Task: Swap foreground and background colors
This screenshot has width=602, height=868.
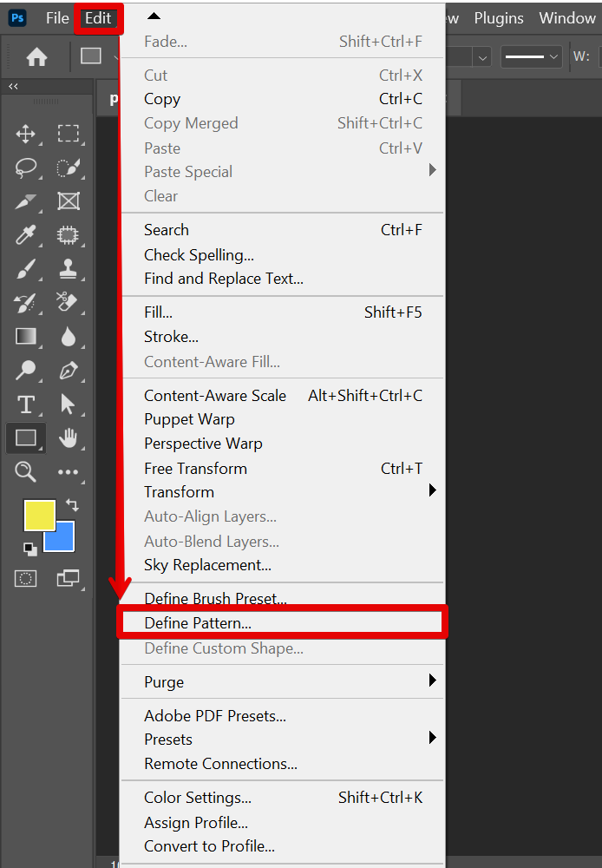Action: coord(72,504)
